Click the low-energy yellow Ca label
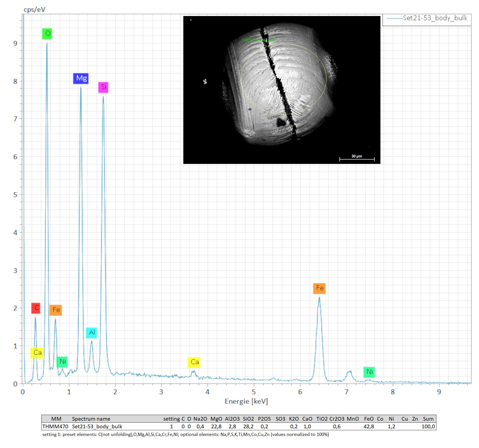The height and width of the screenshot is (448, 479). point(37,353)
